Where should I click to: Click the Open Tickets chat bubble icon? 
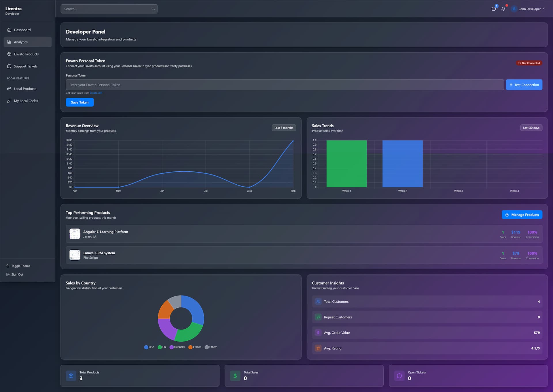pos(399,376)
